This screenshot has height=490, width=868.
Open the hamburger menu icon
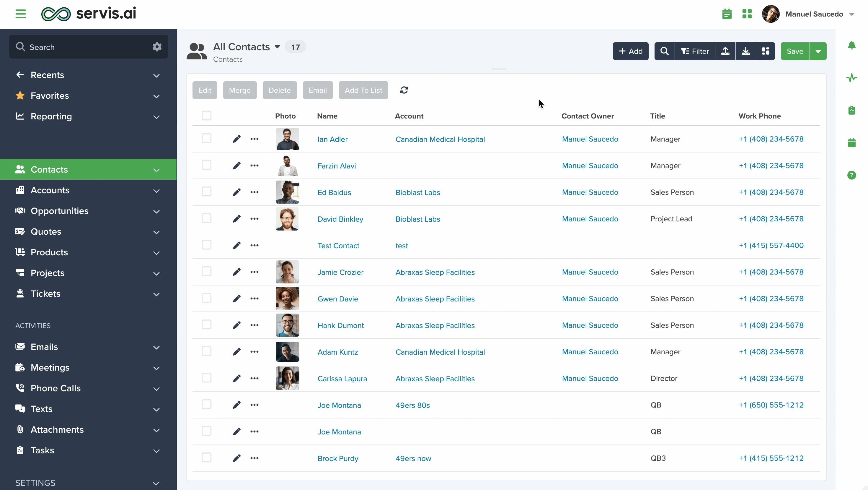[x=21, y=14]
